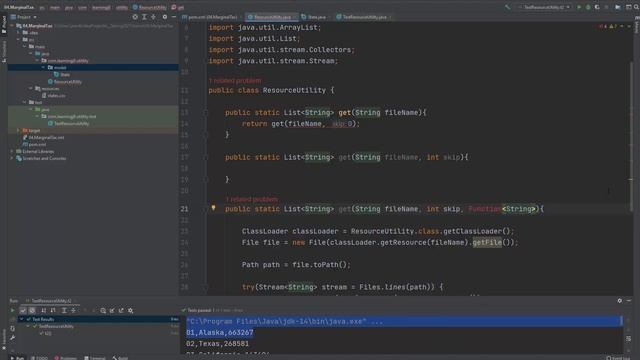Click the Test History clock icon in Run toolbar
Screen dimensions: 640x360
[x=103, y=311]
